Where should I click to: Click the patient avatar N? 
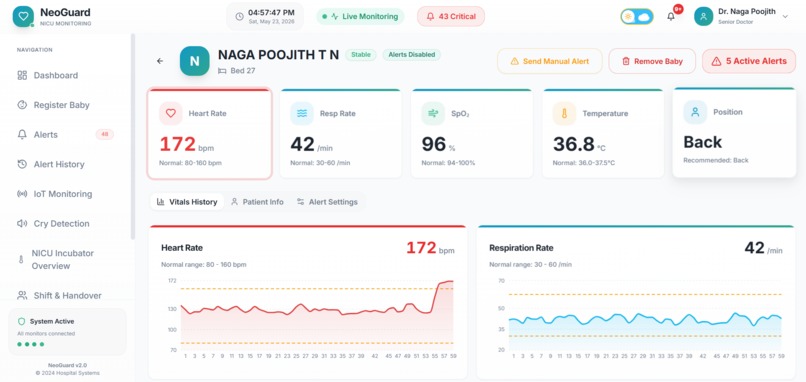pyautogui.click(x=194, y=61)
